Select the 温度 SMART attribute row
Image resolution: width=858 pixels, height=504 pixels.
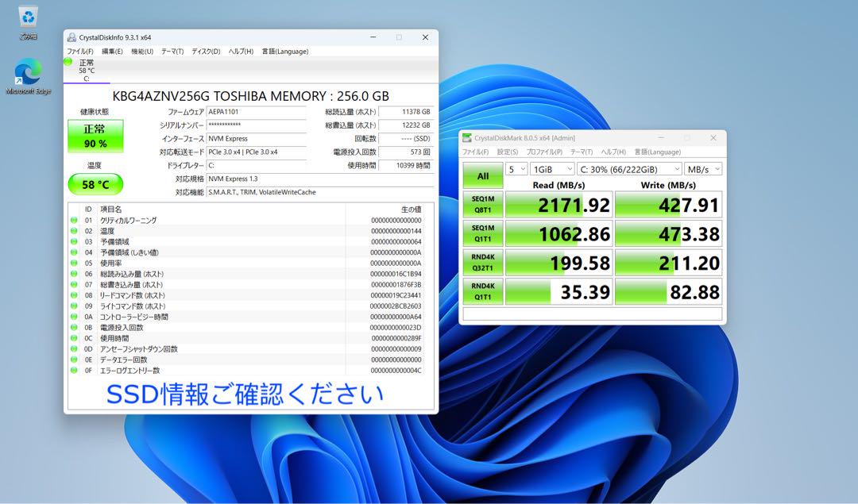246,231
